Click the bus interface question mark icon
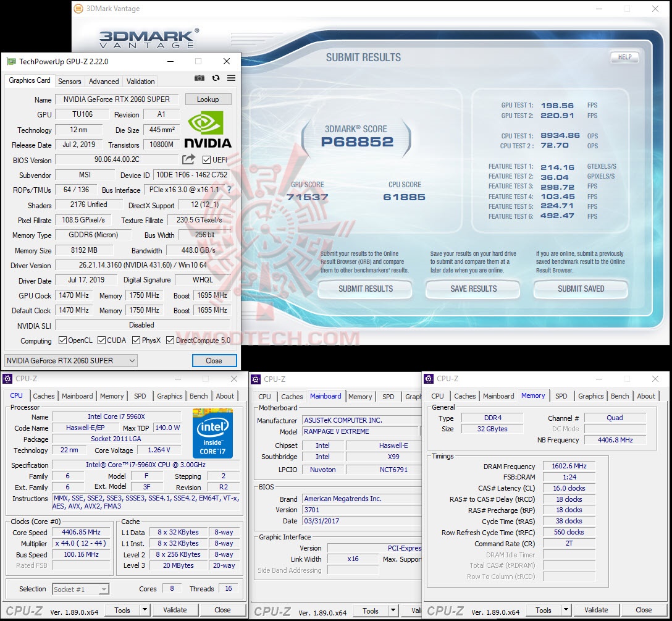 pos(229,190)
